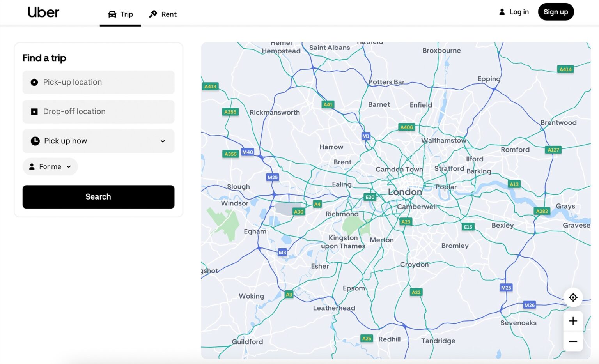Click the locate me crosshair icon
Image resolution: width=599 pixels, height=364 pixels.
tap(573, 297)
